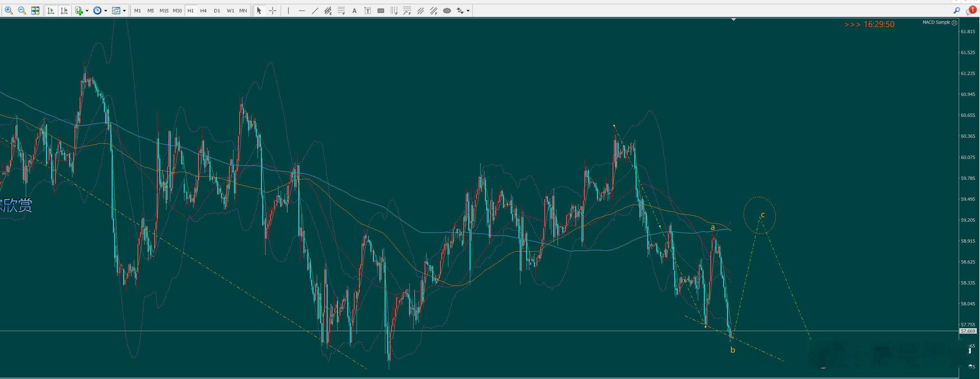Toggle the chart shift button

64,11
